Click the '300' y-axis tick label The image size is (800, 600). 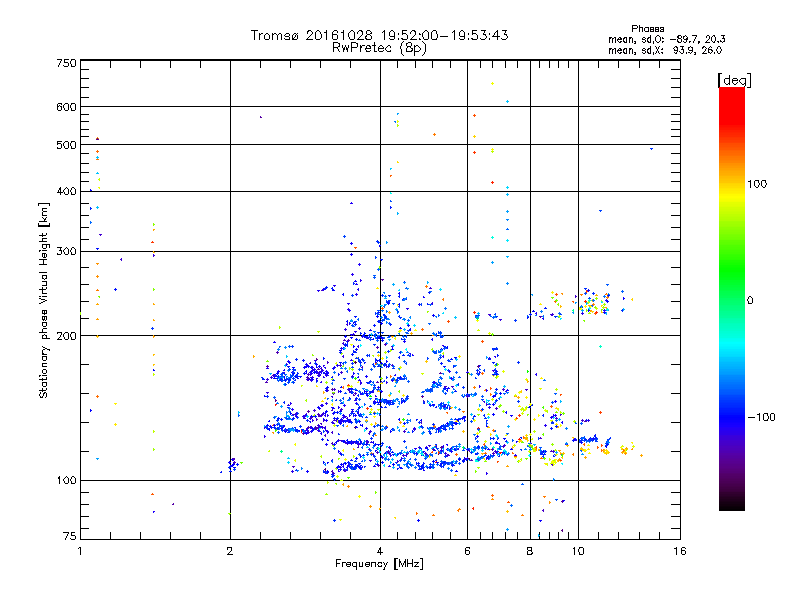pyautogui.click(x=66, y=251)
